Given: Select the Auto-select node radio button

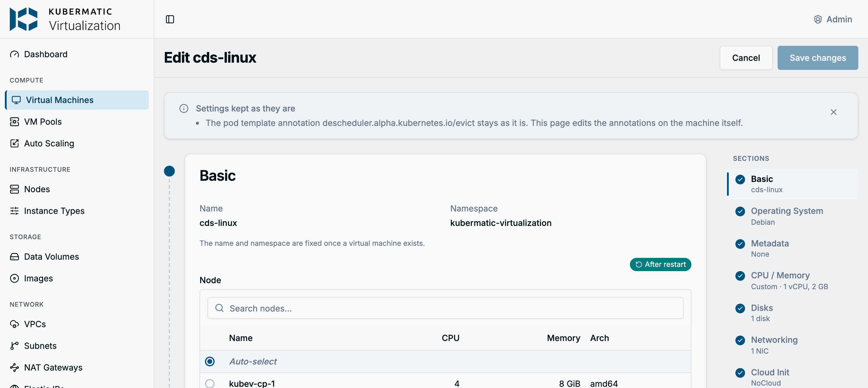Looking at the screenshot, I should click(x=209, y=361).
